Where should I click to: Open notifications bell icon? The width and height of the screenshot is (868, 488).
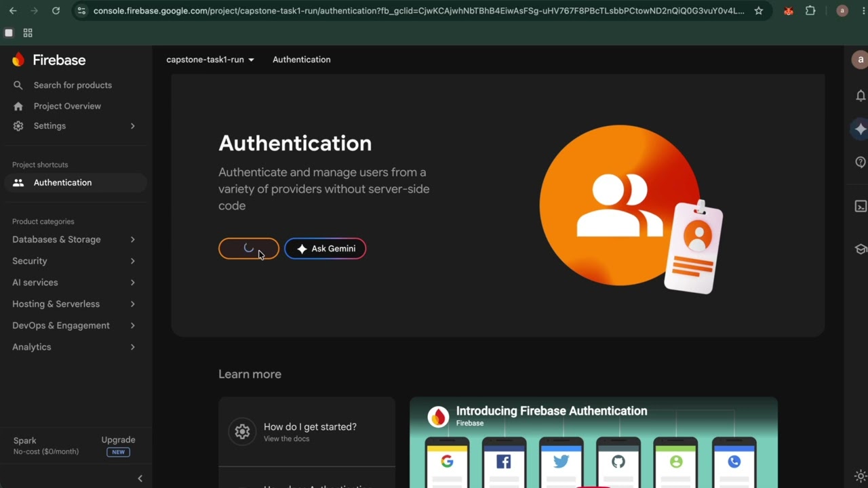tap(861, 96)
